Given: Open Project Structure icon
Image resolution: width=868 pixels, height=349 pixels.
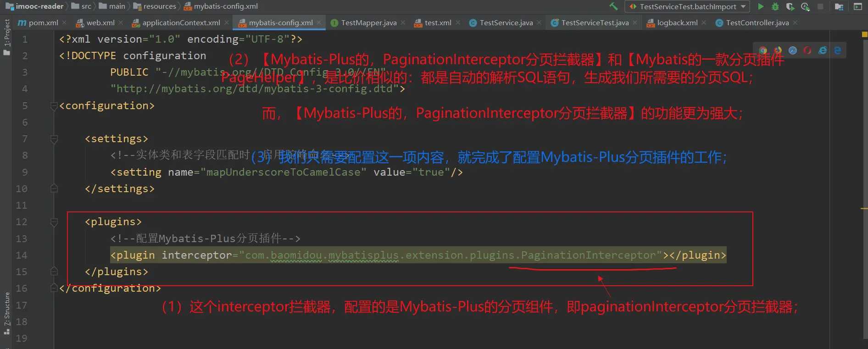Looking at the screenshot, I should coord(839,6).
